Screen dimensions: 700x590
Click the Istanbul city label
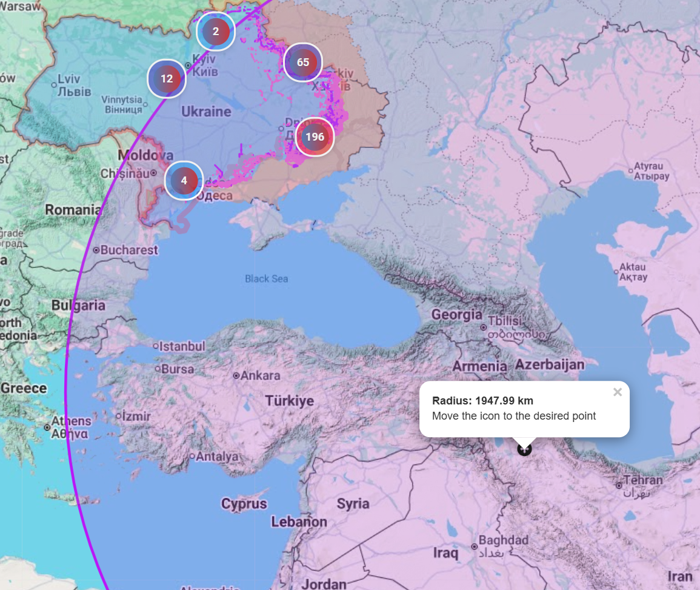[x=182, y=346]
